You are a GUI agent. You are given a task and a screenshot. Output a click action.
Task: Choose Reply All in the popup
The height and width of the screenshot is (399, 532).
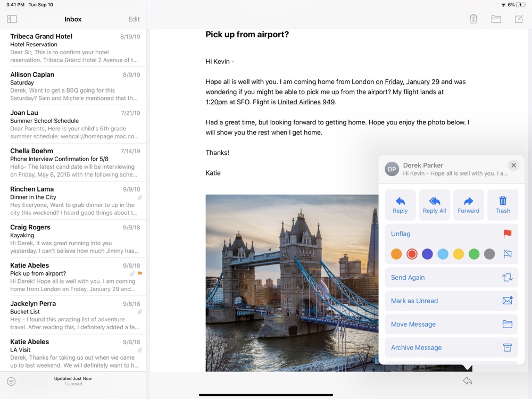434,205
